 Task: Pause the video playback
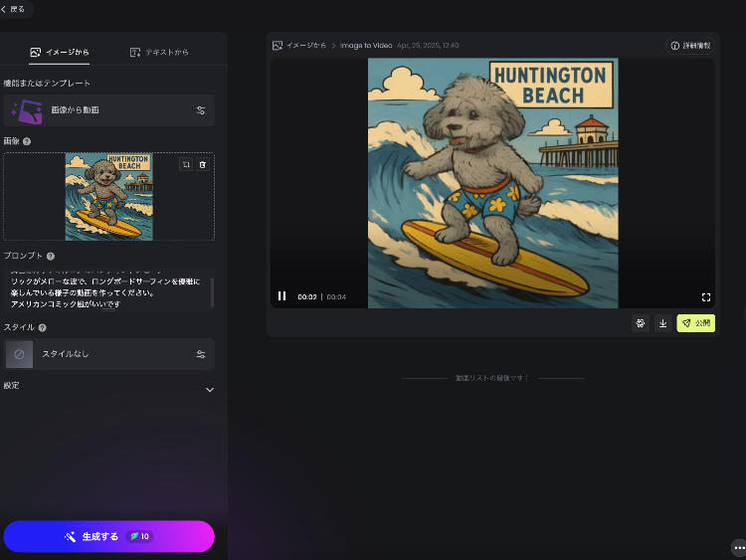(x=281, y=296)
